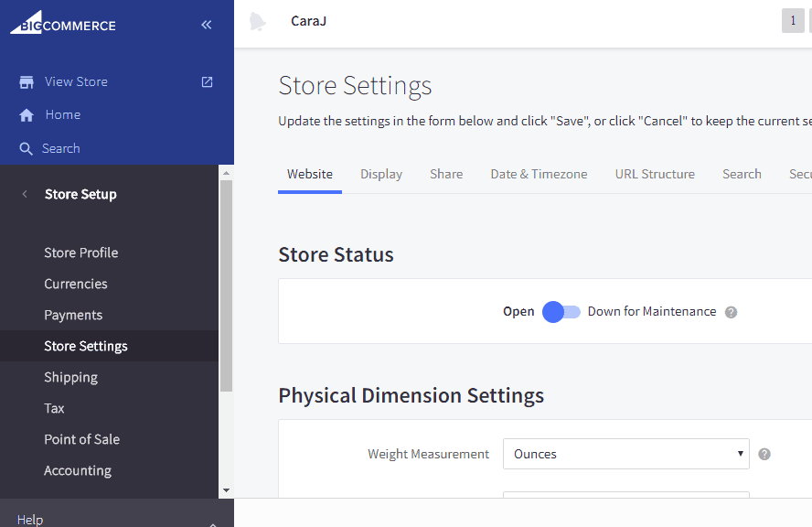Toggle store status Open/Maintenance switch

(561, 312)
